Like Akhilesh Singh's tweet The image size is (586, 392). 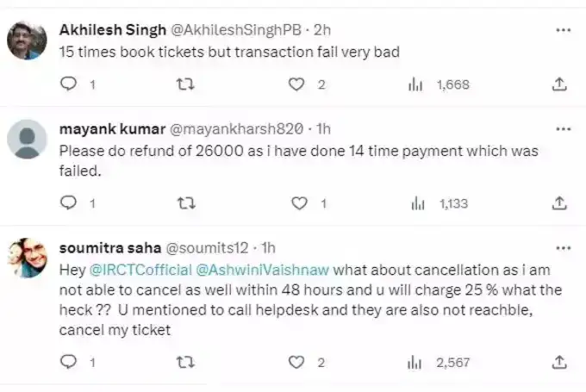click(x=297, y=84)
